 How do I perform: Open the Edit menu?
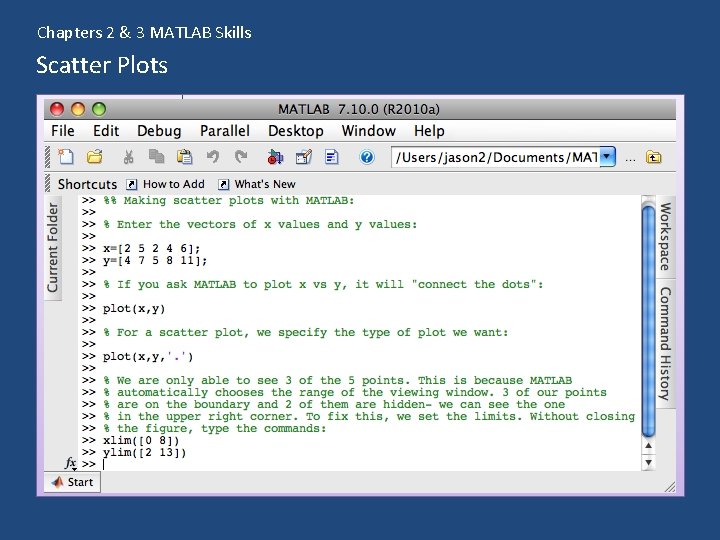106,131
